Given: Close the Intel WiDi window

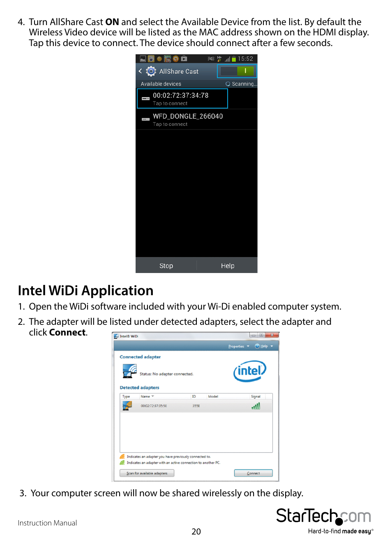Looking at the screenshot, I should point(272,335).
